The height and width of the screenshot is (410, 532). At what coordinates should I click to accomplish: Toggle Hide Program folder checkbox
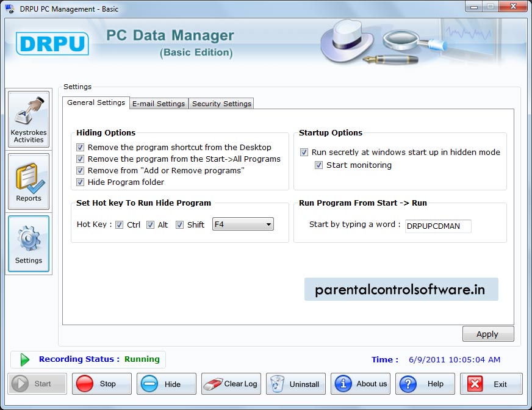coord(80,182)
